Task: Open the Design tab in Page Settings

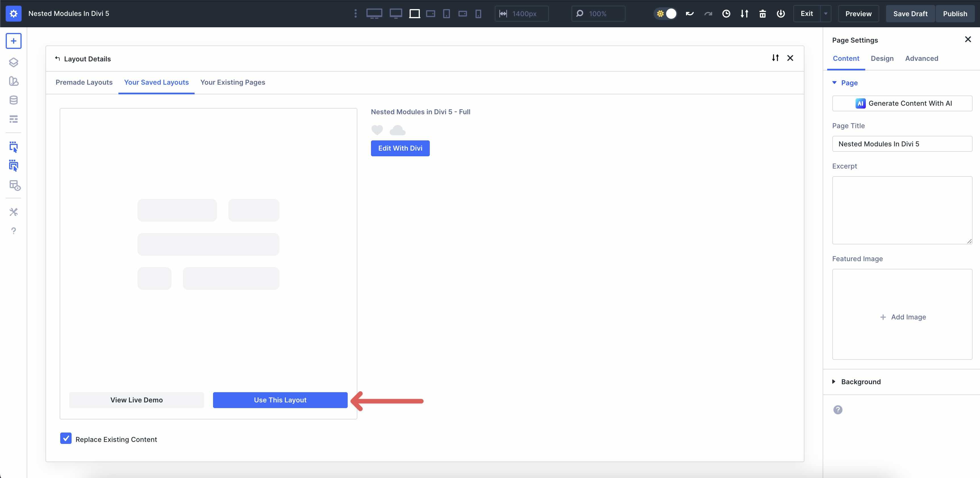Action: pos(882,58)
